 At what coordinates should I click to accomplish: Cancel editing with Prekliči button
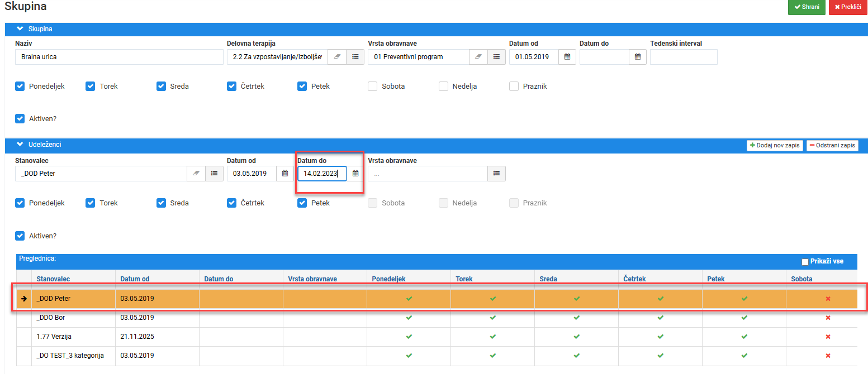(x=848, y=7)
